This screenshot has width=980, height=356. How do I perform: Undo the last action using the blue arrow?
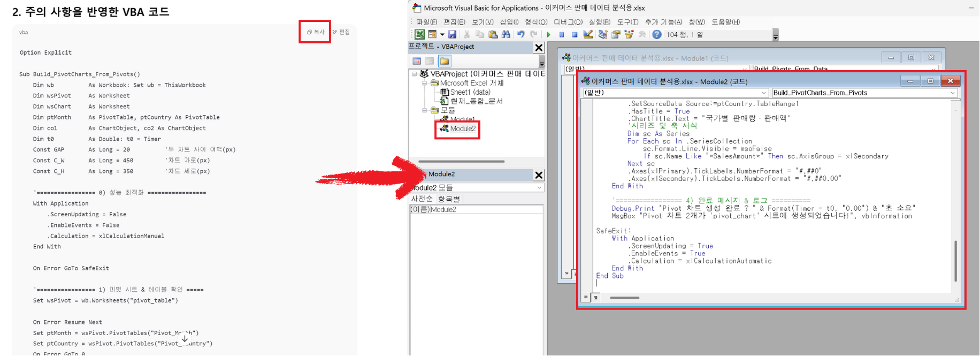click(x=520, y=34)
